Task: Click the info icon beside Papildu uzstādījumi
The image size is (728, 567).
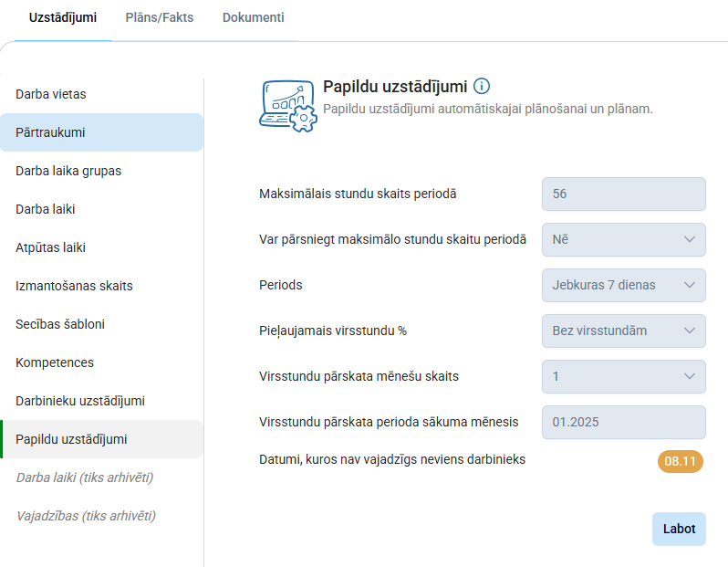Action: (x=483, y=87)
